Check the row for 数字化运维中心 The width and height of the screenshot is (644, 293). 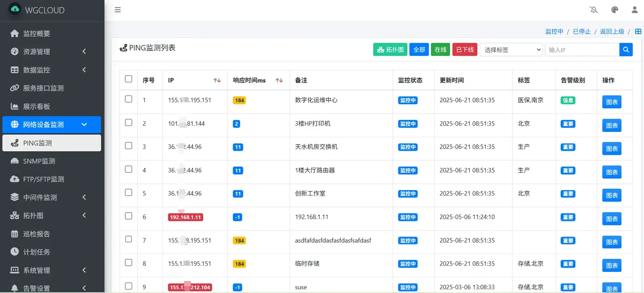[129, 99]
